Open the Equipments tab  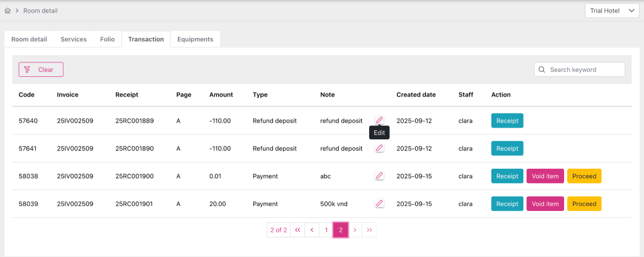(195, 39)
